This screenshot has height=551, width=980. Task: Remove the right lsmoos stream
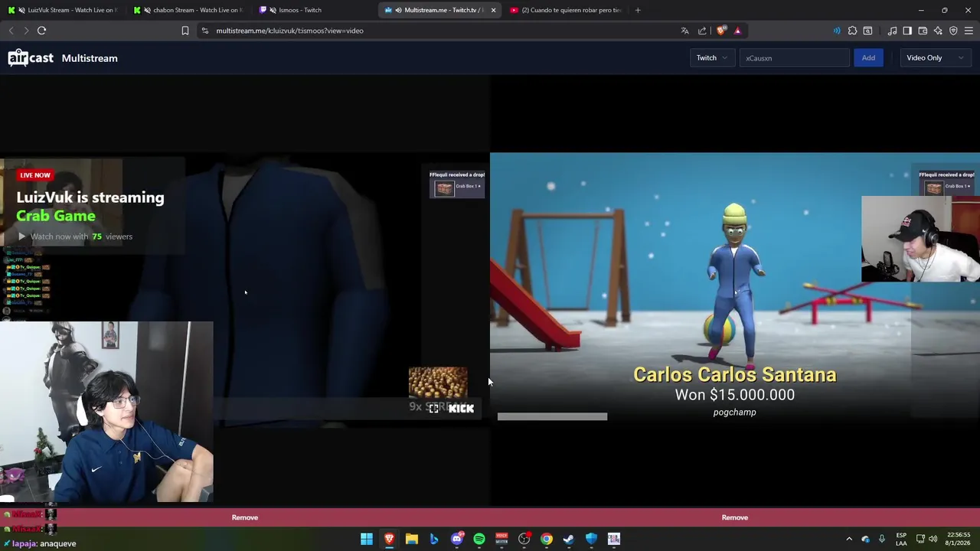tap(735, 517)
